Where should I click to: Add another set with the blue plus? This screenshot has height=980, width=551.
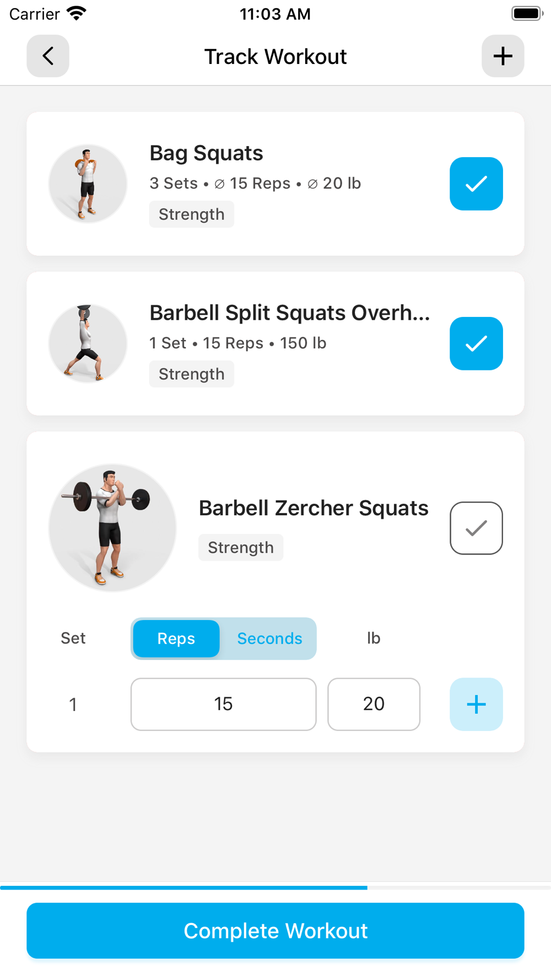[x=476, y=704]
